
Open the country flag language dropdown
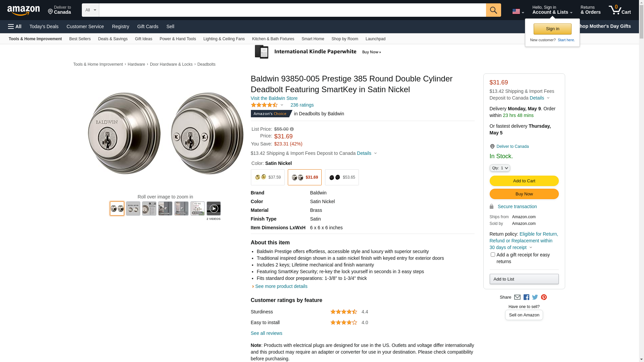point(518,11)
